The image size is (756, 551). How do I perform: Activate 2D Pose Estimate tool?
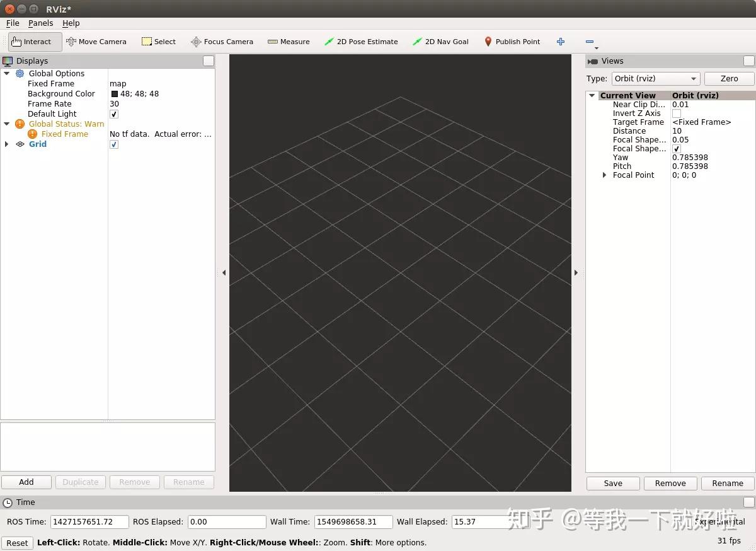(361, 42)
